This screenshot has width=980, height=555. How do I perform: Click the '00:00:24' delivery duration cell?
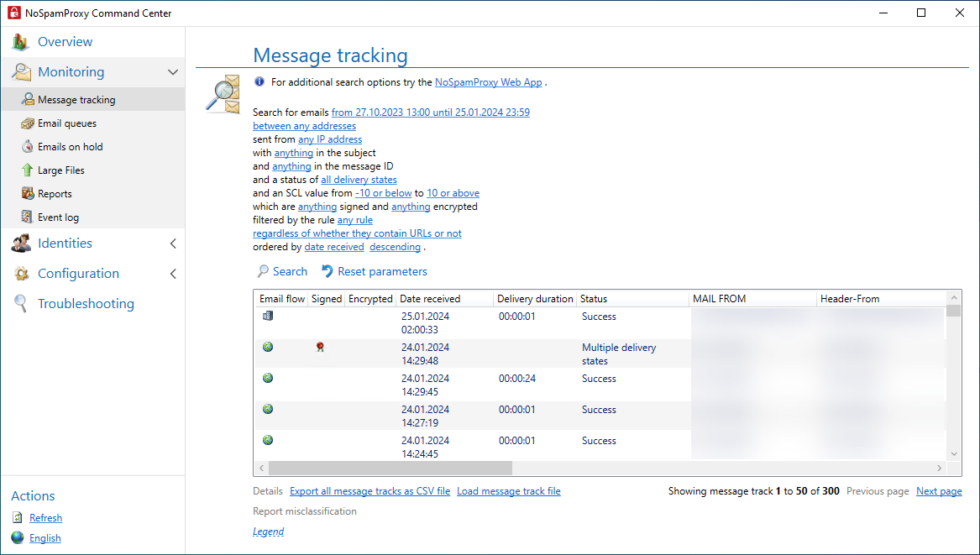(517, 379)
